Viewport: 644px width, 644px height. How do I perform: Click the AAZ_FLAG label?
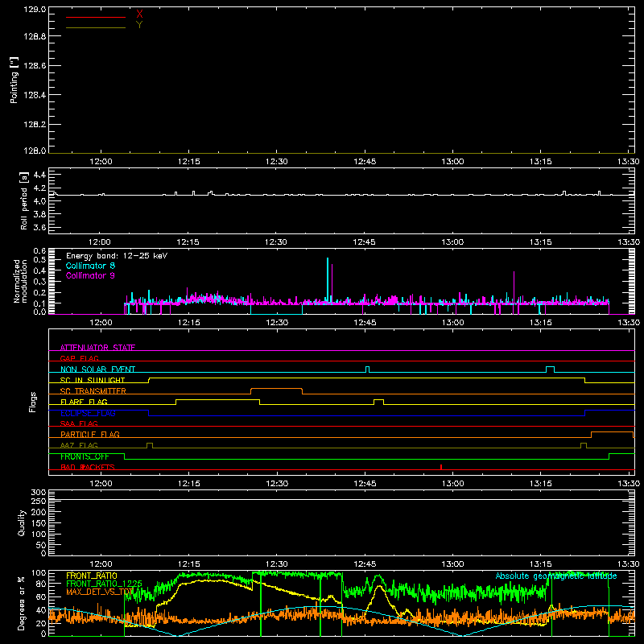coord(79,445)
